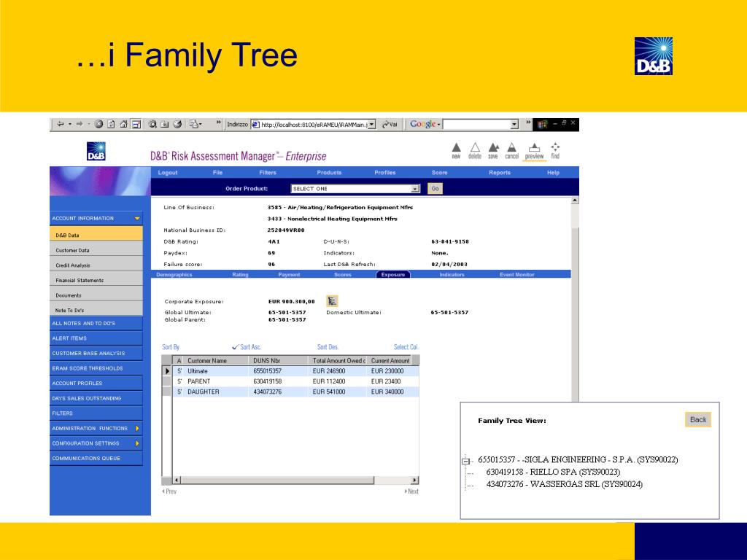Open Customer Base Analysis in sidebar

click(x=96, y=353)
